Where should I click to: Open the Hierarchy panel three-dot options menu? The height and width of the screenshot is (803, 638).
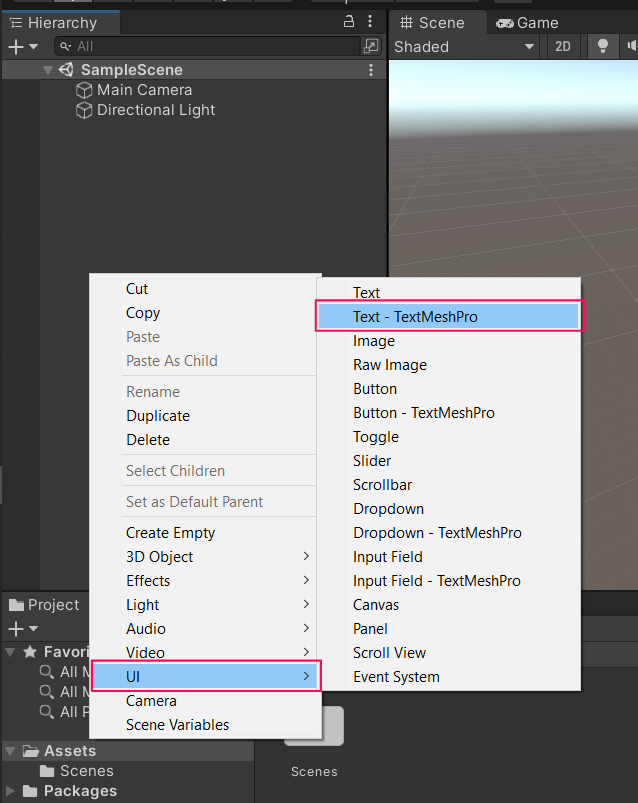click(x=370, y=22)
